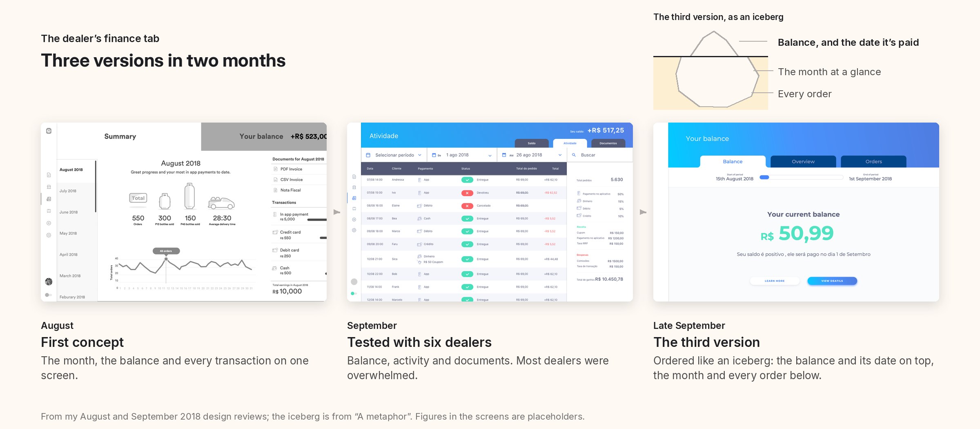Click the green check status for Andressa's order
The height and width of the screenshot is (429, 980).
[x=467, y=180]
